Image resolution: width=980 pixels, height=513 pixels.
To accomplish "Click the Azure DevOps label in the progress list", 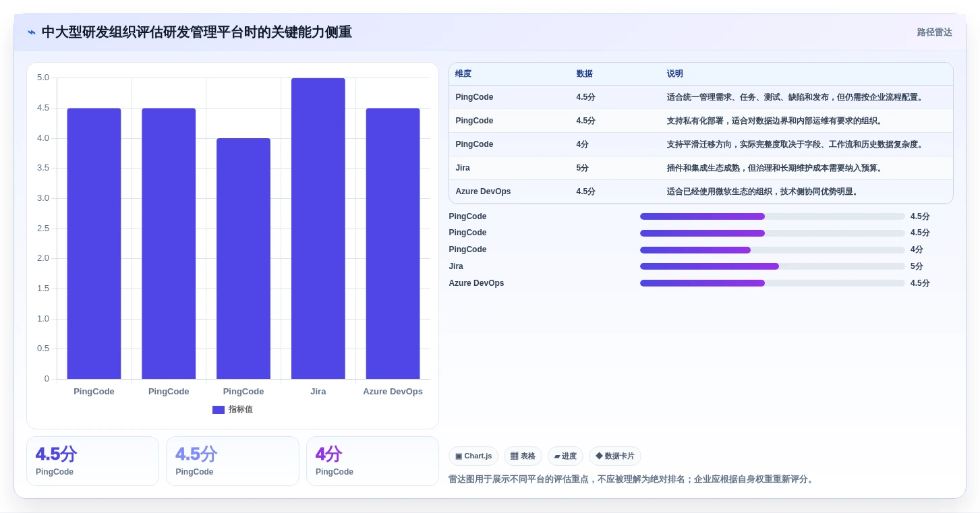I will (x=476, y=283).
